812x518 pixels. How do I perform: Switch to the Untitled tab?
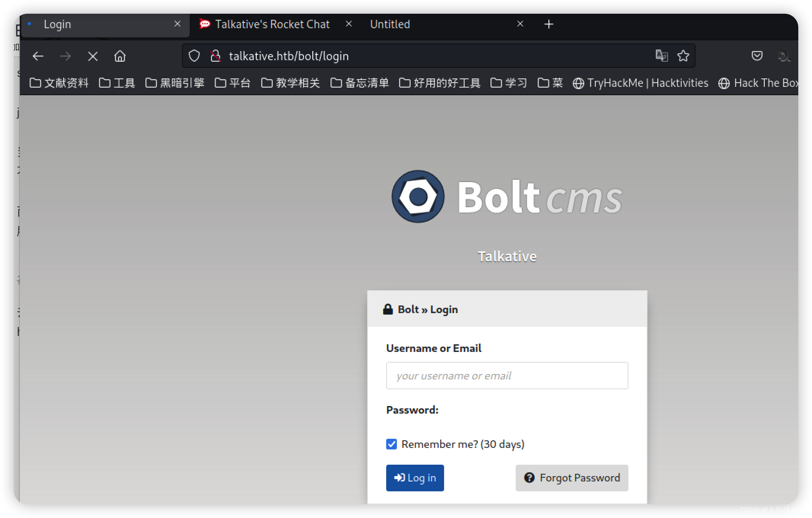coord(390,24)
